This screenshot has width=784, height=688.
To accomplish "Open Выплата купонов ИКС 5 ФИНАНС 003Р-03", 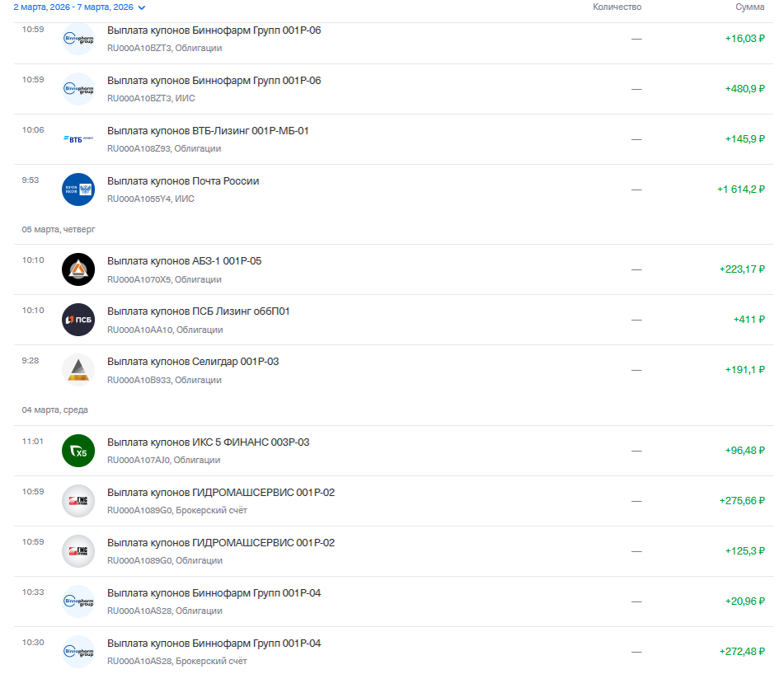I will pos(393,451).
